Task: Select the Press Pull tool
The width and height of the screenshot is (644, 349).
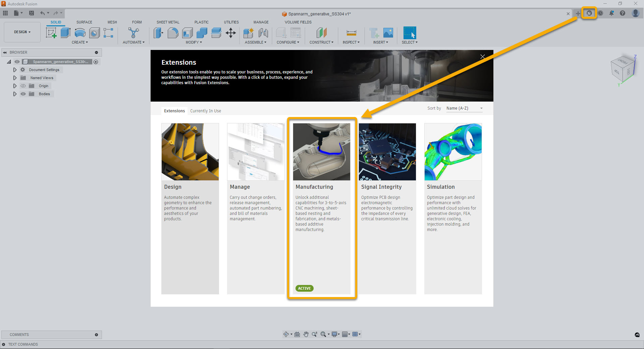Action: coord(158,33)
